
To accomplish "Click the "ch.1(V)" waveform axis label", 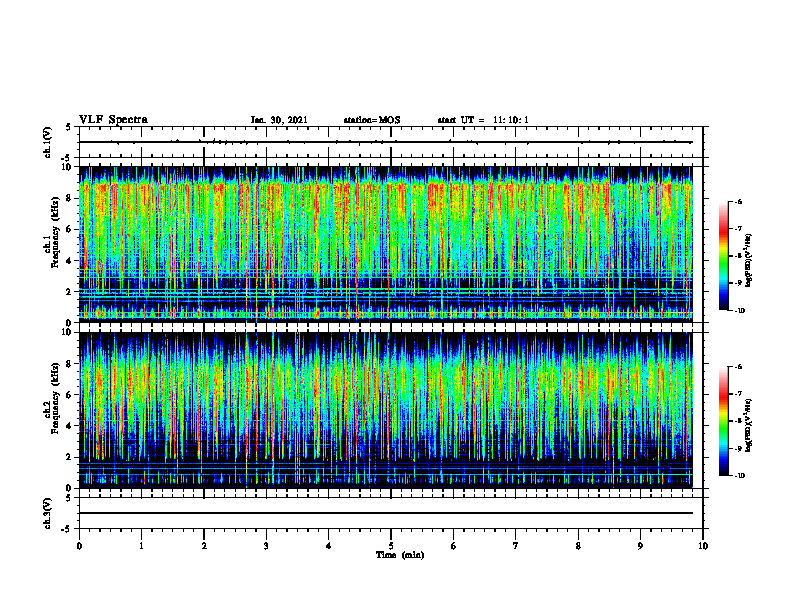I will [x=47, y=142].
